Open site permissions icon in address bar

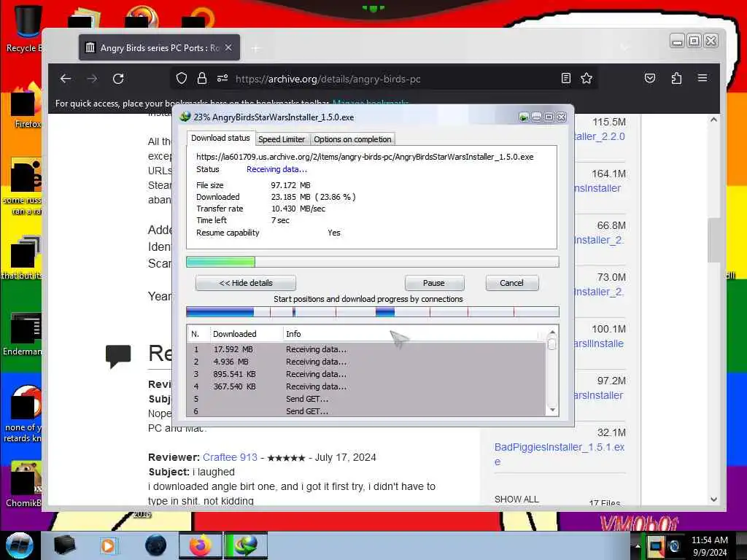point(222,78)
